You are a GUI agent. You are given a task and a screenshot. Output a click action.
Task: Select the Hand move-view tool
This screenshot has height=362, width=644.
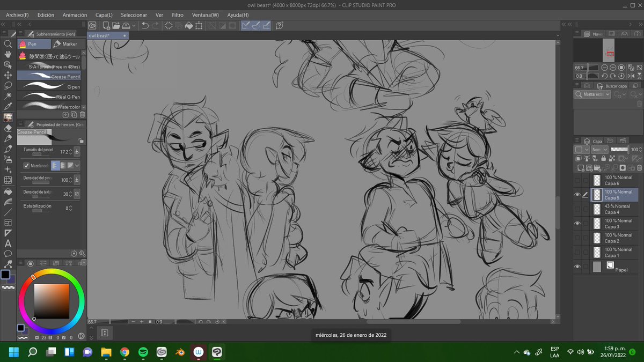[x=8, y=54]
